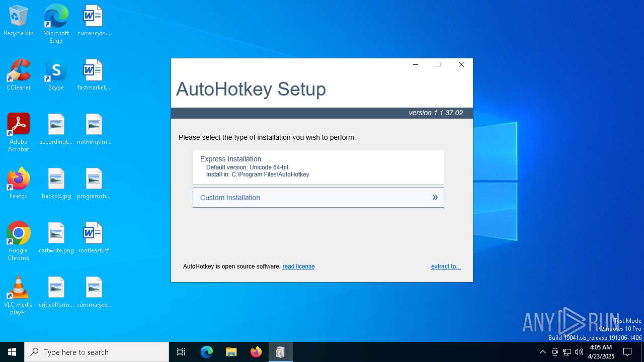Select the rootleast.rtf document icon
The height and width of the screenshot is (362, 644).
(x=94, y=238)
